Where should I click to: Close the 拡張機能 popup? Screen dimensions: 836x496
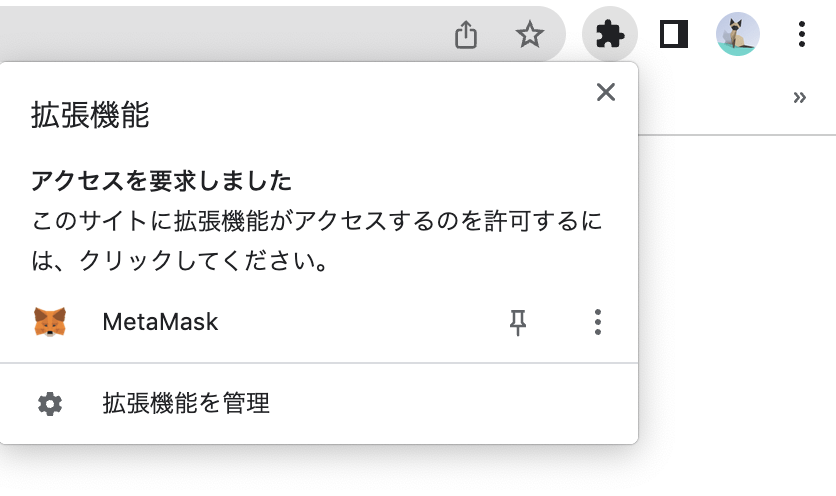(605, 93)
